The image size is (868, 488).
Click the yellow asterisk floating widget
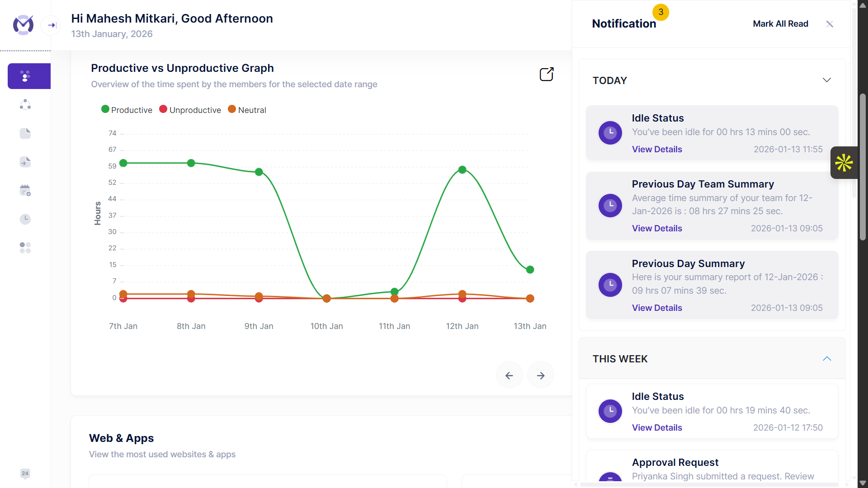pos(844,163)
